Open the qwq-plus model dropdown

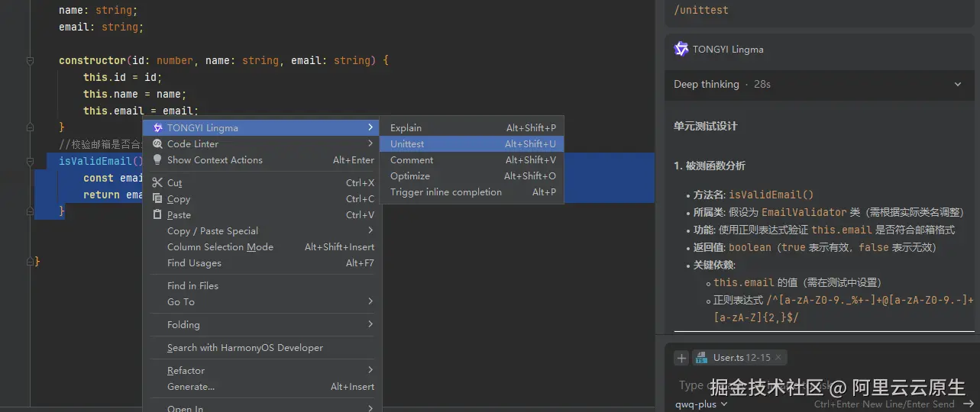click(x=701, y=404)
